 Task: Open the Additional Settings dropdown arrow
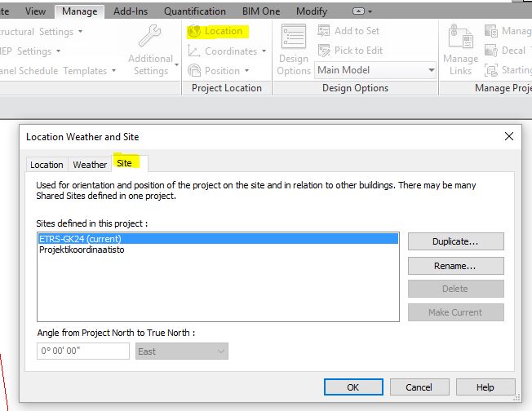[x=177, y=64]
